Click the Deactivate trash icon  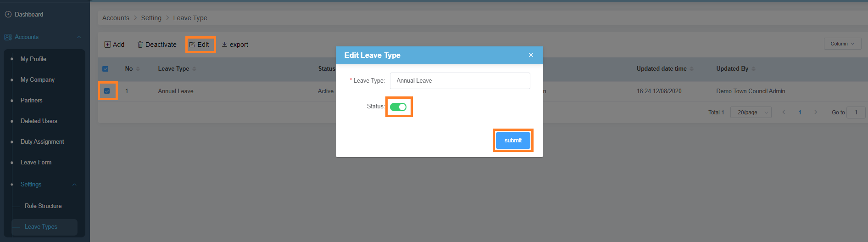(x=140, y=45)
